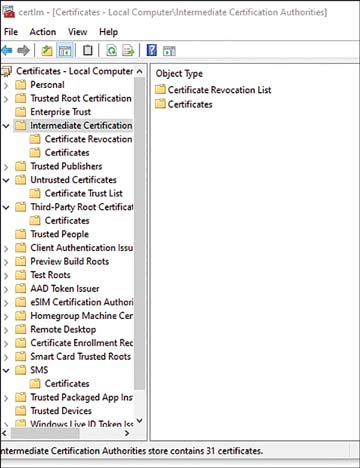This screenshot has height=468, width=360.
Task: Toggle the Show/Hide Action Pane toolbar icon
Action: click(x=169, y=51)
